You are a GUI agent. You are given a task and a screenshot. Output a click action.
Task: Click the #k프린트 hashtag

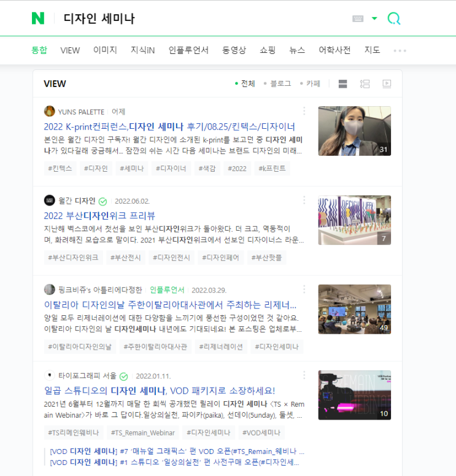(x=272, y=169)
